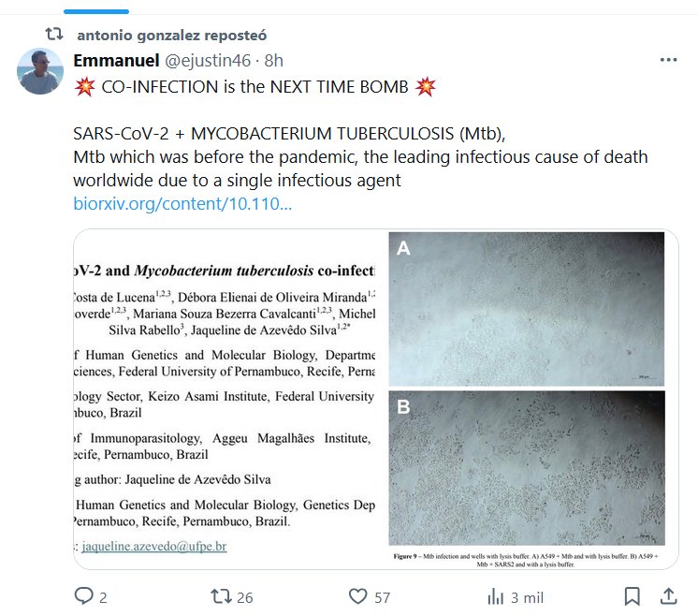View microscopy image panel B

click(x=527, y=468)
